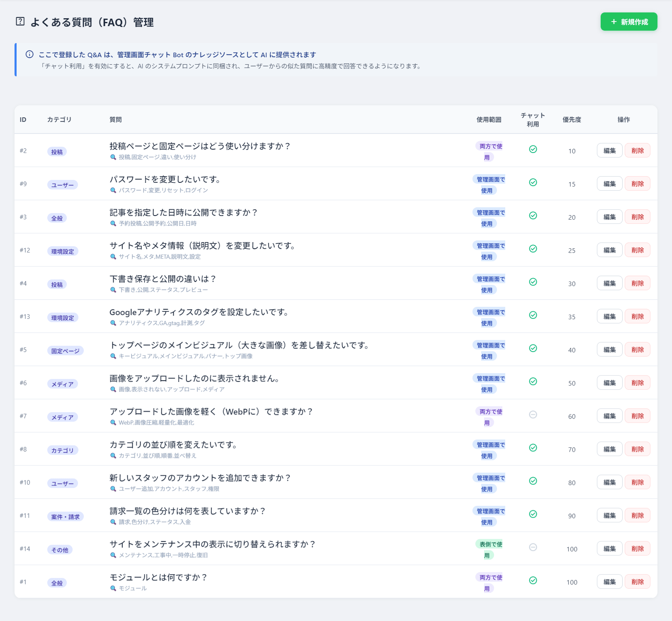Click 編集 in row #1 モジュール
The height and width of the screenshot is (621, 672).
pyautogui.click(x=609, y=582)
